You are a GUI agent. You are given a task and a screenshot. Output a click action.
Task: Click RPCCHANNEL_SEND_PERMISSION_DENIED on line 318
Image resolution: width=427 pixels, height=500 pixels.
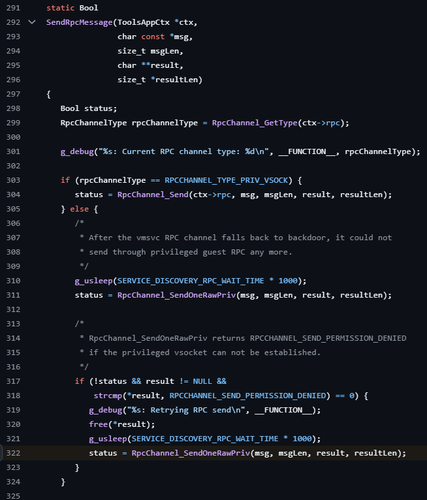coord(247,396)
